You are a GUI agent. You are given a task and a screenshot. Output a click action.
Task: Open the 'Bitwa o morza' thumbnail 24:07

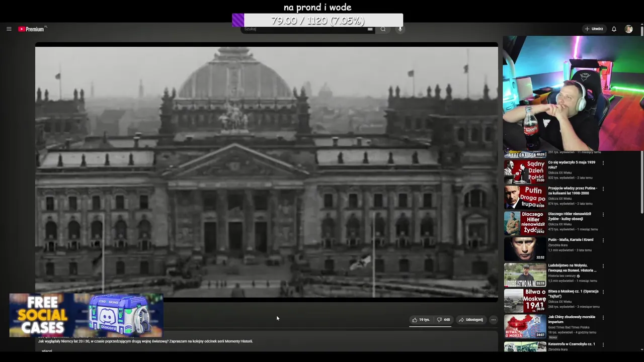[x=525, y=326]
